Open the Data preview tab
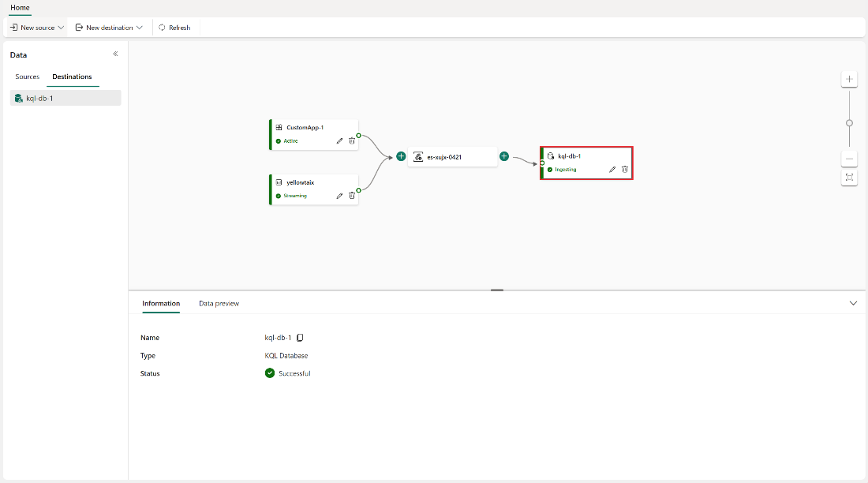868x483 pixels. click(219, 303)
